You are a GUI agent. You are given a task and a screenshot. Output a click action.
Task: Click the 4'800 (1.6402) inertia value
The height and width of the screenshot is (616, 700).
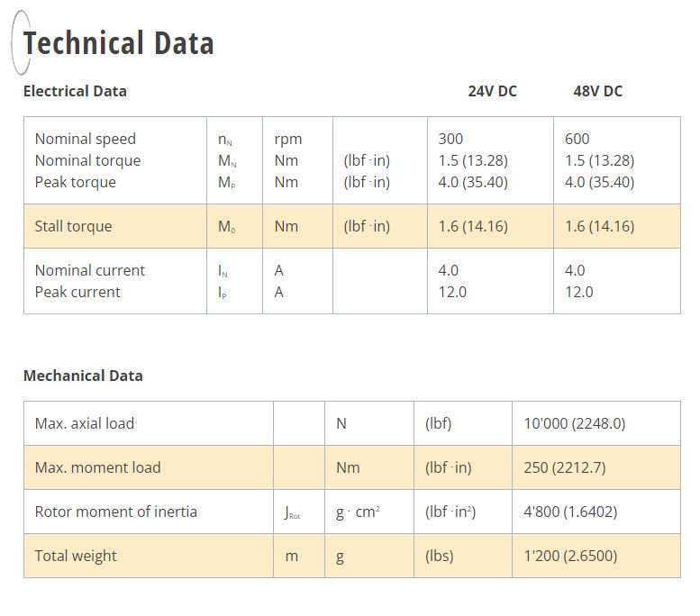click(570, 512)
